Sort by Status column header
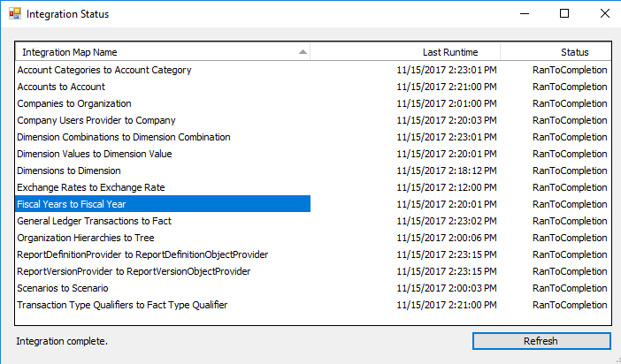Image resolution: width=621 pixels, height=364 pixels. click(x=556, y=52)
